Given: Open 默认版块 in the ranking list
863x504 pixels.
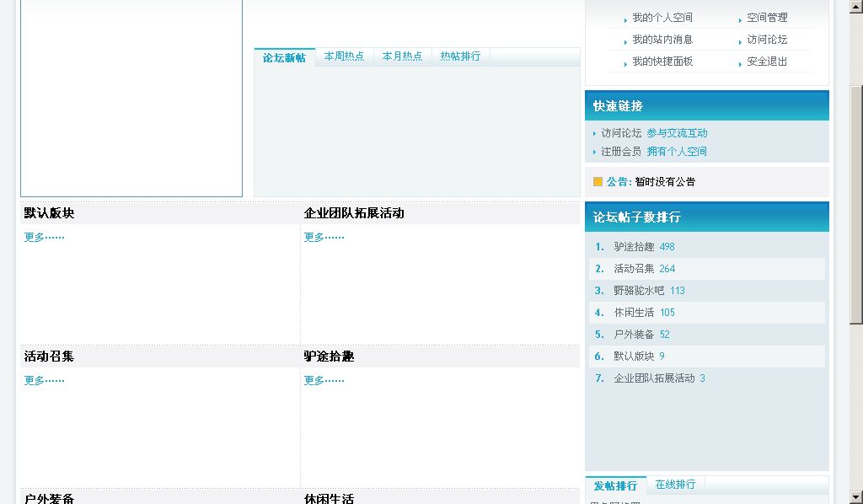Looking at the screenshot, I should (x=634, y=357).
